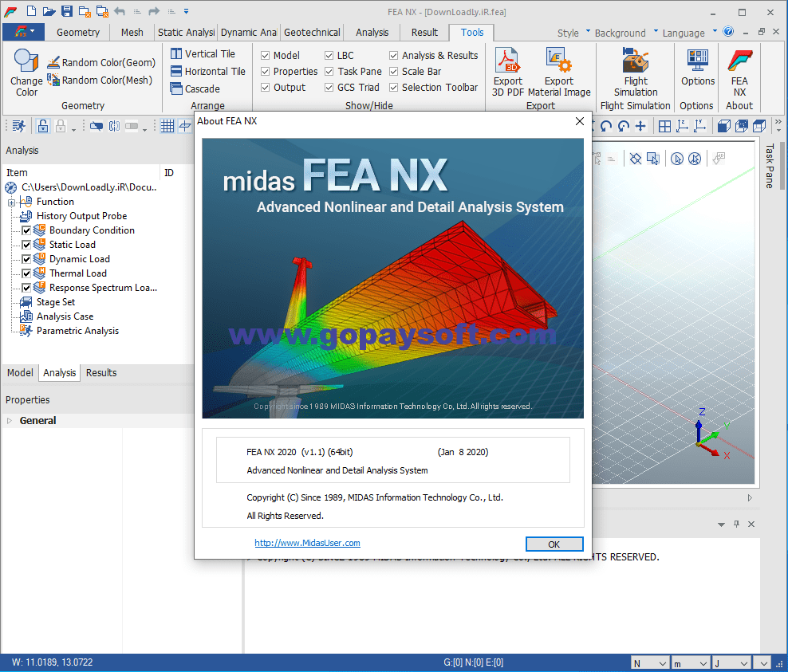Toggle the Analysis & Results checkbox
The height and width of the screenshot is (672, 788).
[393, 55]
